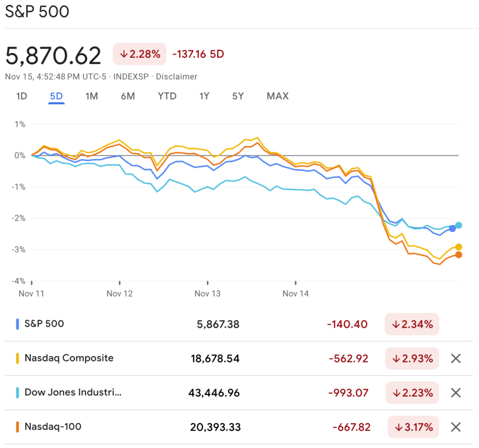Click the S&P 500 blue legend swatch
The height and width of the screenshot is (448, 479).
17,324
